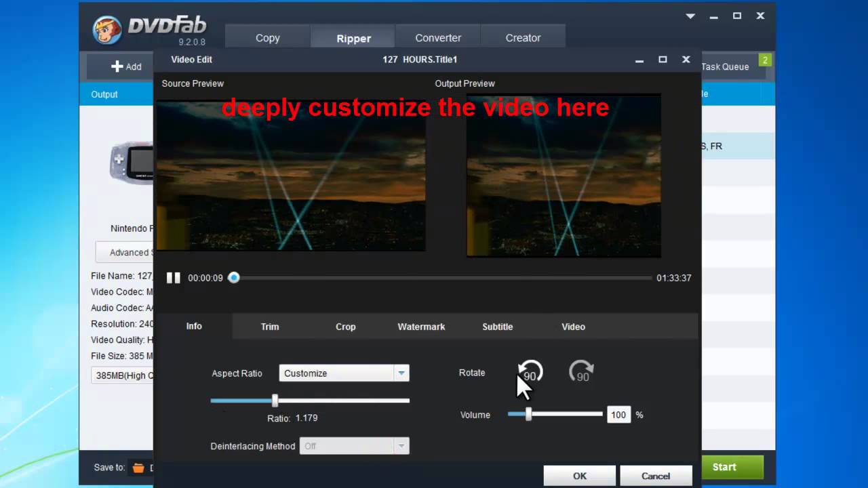Switch to the Creator module
The image size is (868, 488).
click(x=523, y=38)
